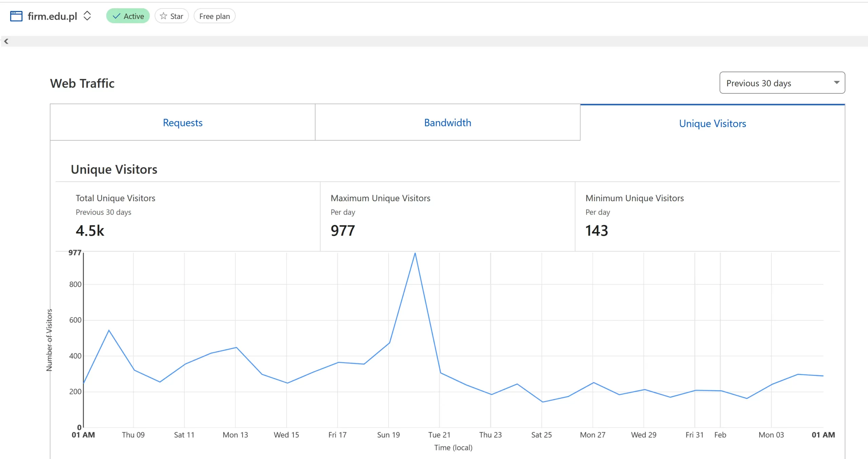Screen dimensions: 868x459
Task: Click the Total Unique Visitors 4.5k value
Action: (x=90, y=230)
